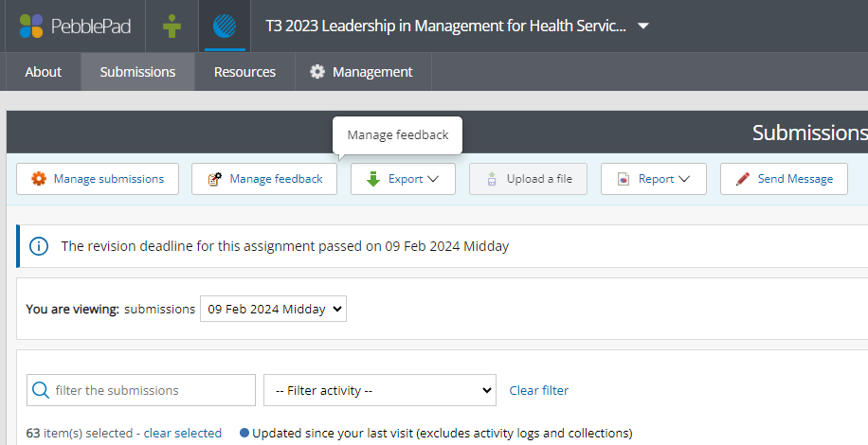Screen dimensions: 868x445
Task: Click the info icon beside revision deadline
Action: click(x=39, y=246)
